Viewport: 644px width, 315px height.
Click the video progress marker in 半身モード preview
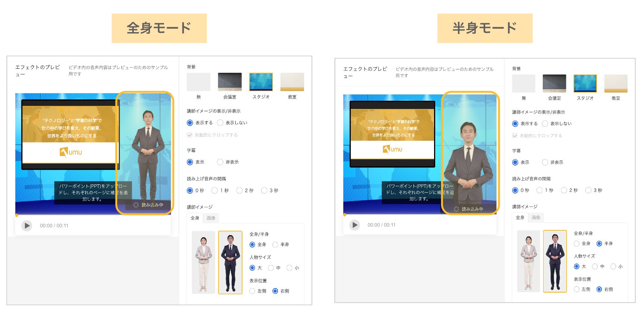coord(345,215)
